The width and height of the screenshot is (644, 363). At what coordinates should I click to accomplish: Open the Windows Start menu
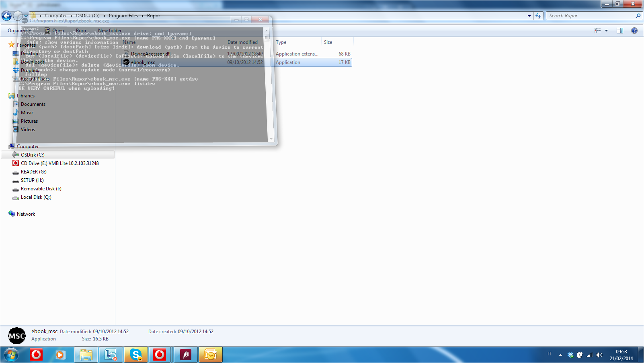[x=11, y=355]
